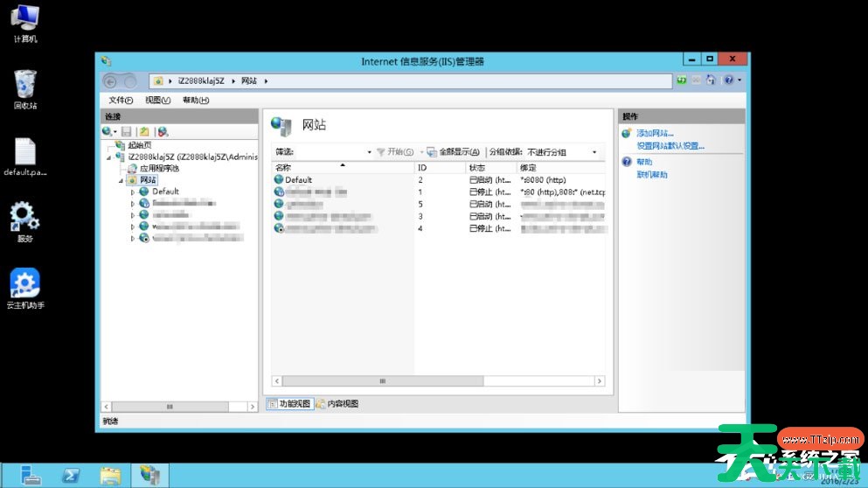Click the 添加网站... link
The image size is (868, 488).
coord(655,133)
